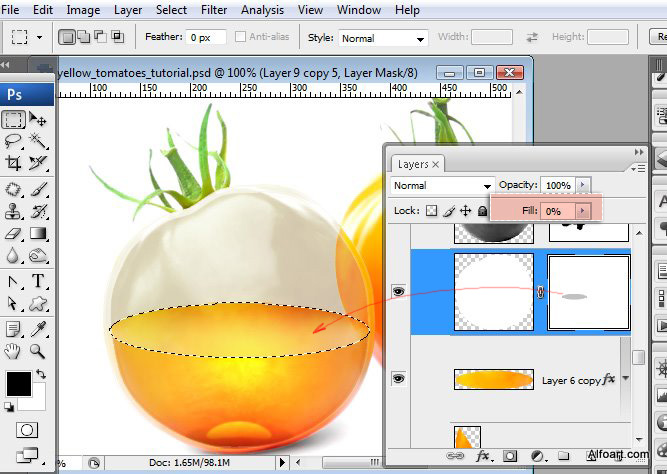Click the Feather input field

tap(204, 37)
